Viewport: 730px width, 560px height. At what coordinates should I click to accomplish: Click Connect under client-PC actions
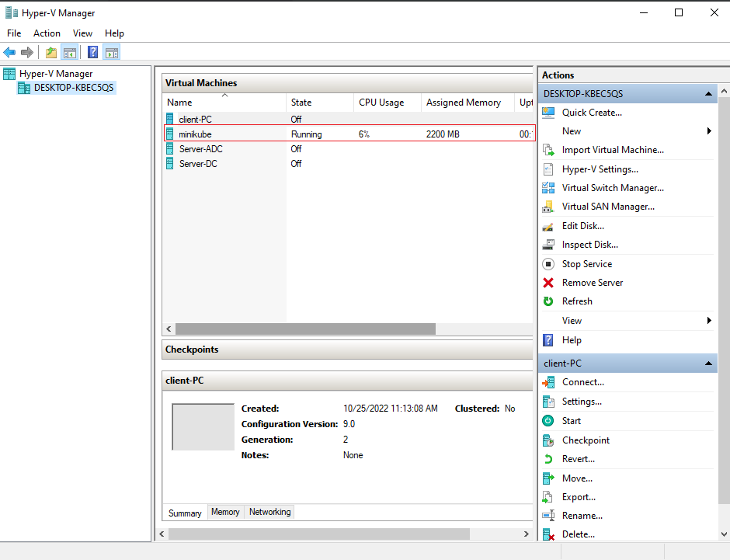point(584,381)
